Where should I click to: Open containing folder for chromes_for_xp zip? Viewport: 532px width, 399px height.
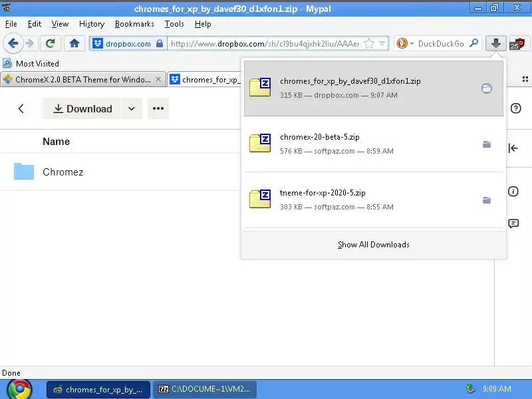click(487, 88)
